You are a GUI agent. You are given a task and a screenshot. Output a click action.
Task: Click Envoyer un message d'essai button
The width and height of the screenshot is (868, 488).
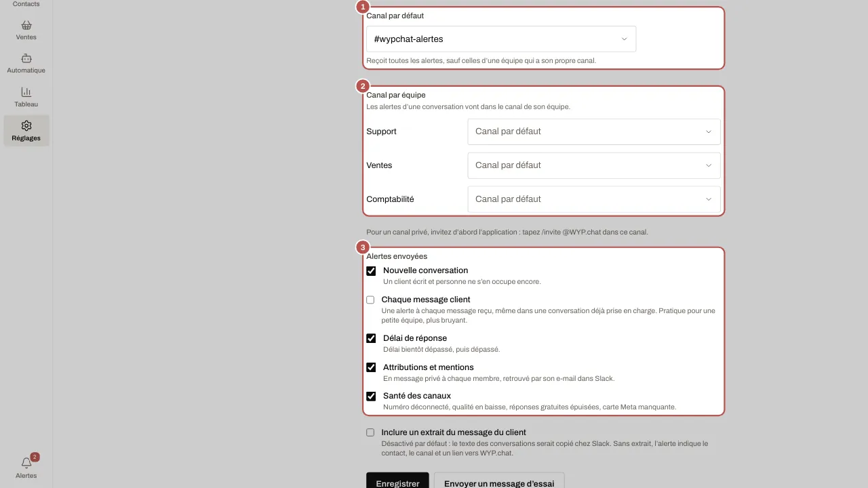499,481
